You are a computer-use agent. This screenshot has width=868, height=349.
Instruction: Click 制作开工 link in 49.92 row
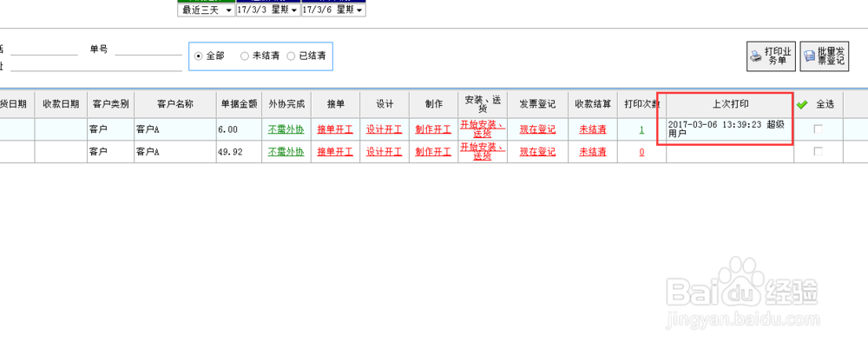click(x=433, y=152)
